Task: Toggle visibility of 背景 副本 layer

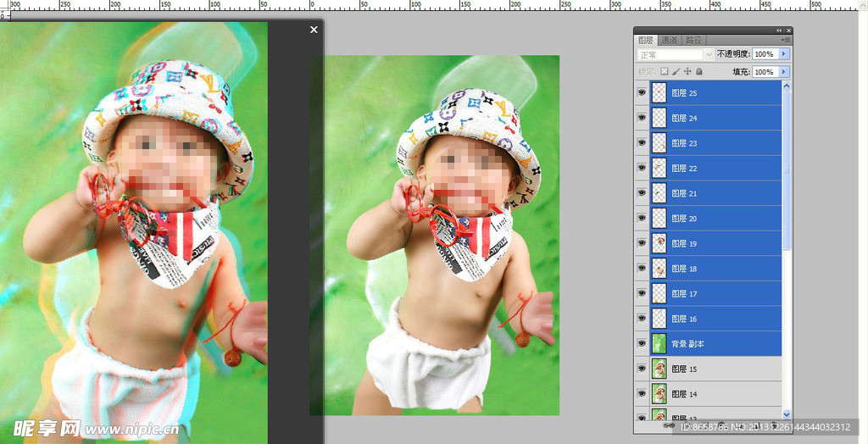Action: pyautogui.click(x=642, y=344)
